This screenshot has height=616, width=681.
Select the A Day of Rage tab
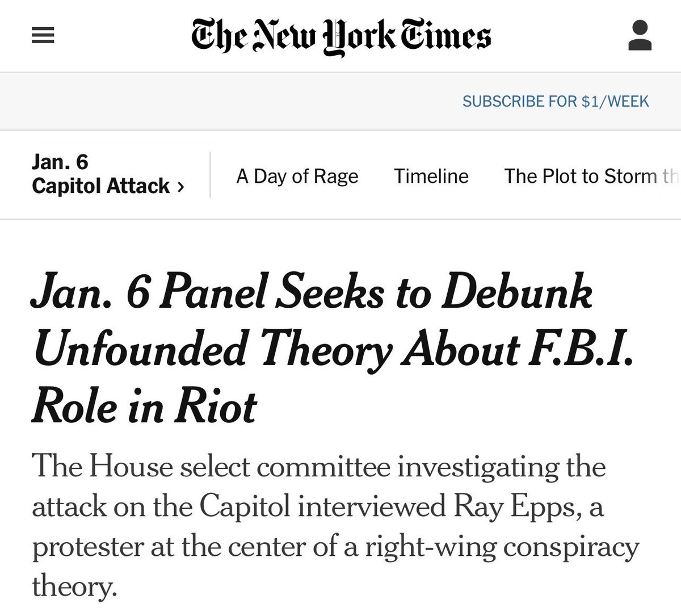click(297, 177)
